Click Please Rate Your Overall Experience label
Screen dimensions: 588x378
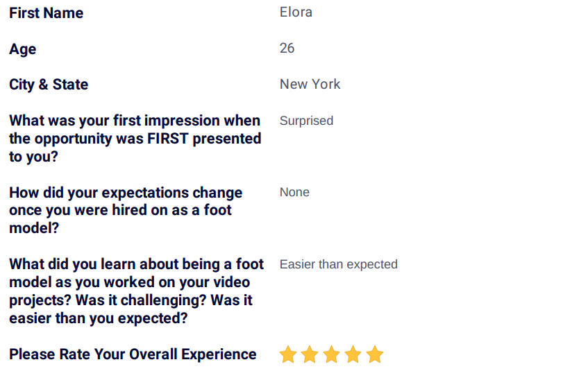[133, 354]
